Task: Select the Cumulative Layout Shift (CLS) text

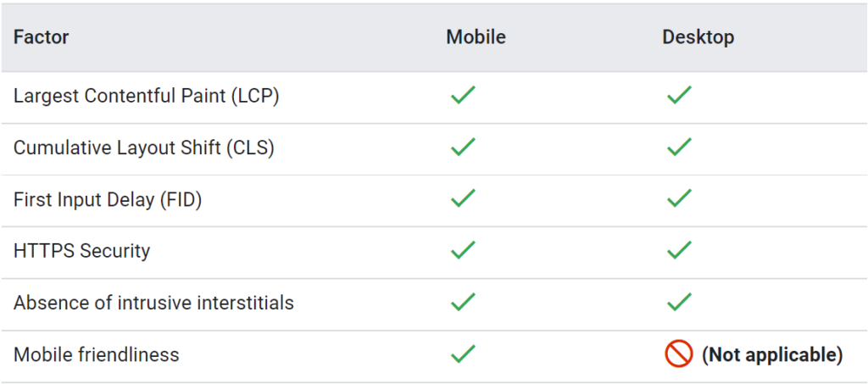Action: [x=143, y=147]
